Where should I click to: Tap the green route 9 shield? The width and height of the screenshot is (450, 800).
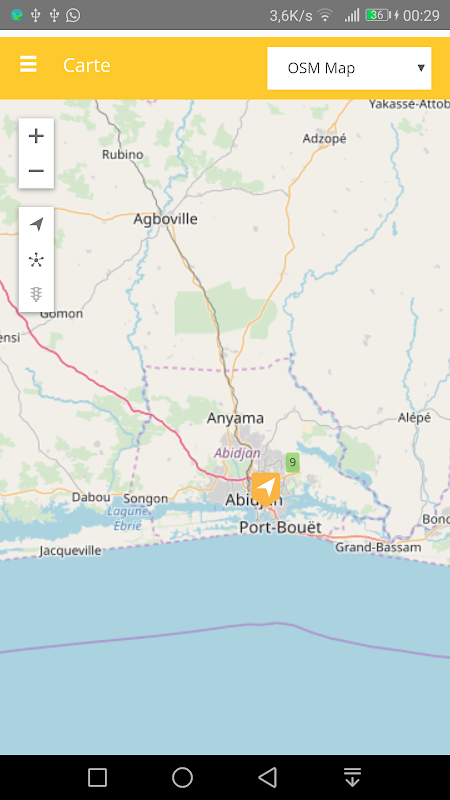(x=292, y=463)
